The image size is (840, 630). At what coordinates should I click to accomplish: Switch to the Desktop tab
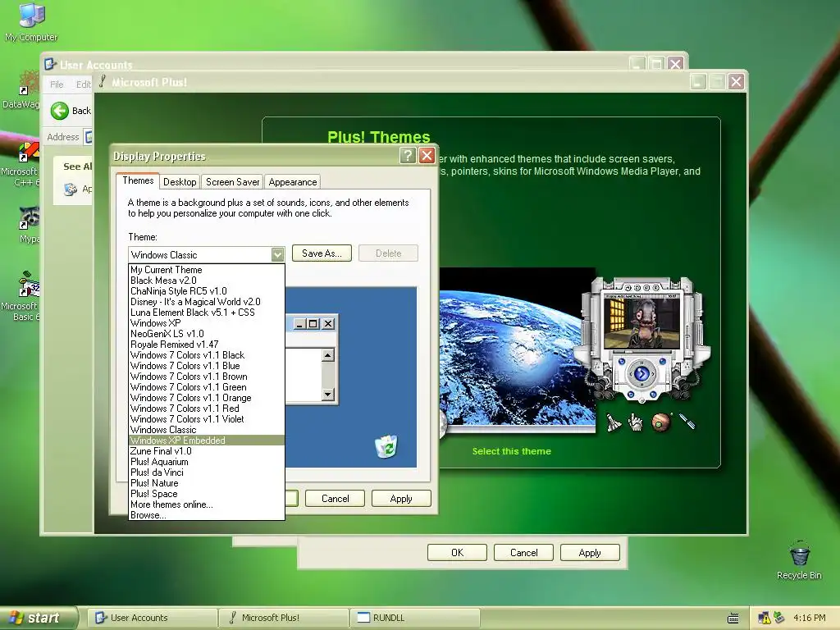(x=180, y=182)
